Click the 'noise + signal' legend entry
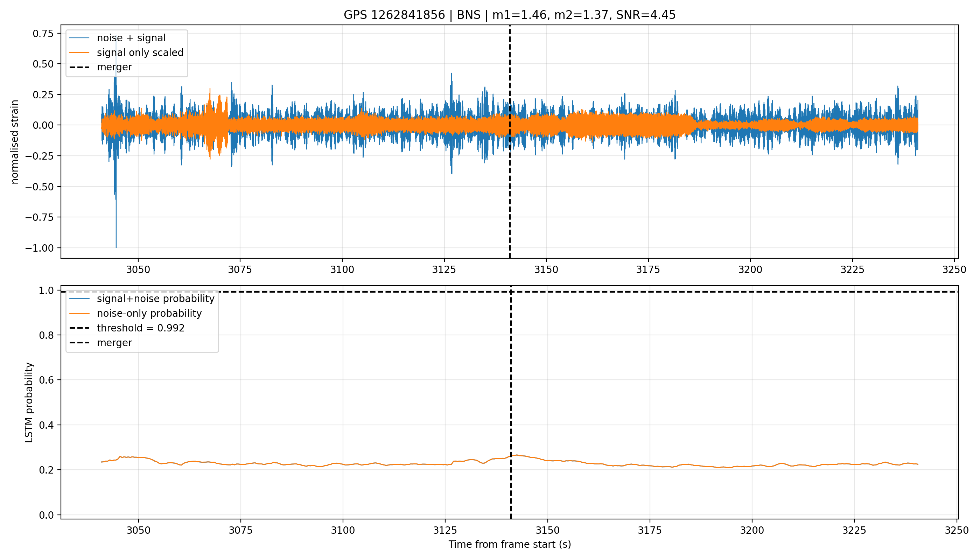This screenshot has width=980, height=560. 118,38
